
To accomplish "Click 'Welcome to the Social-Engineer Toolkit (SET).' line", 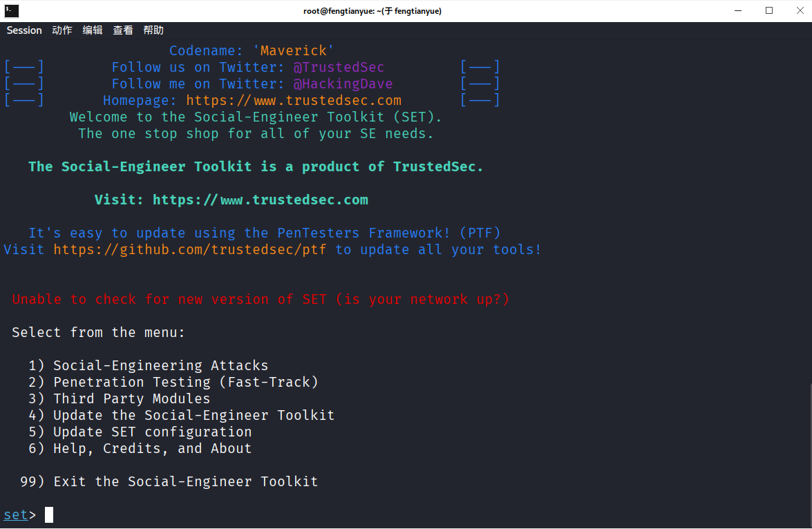I will [x=256, y=117].
